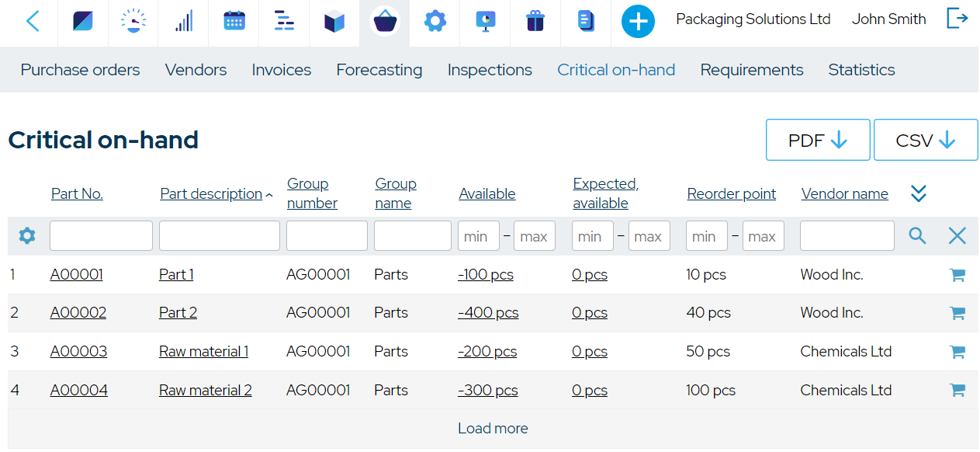Open the filter row gear icon

point(26,235)
